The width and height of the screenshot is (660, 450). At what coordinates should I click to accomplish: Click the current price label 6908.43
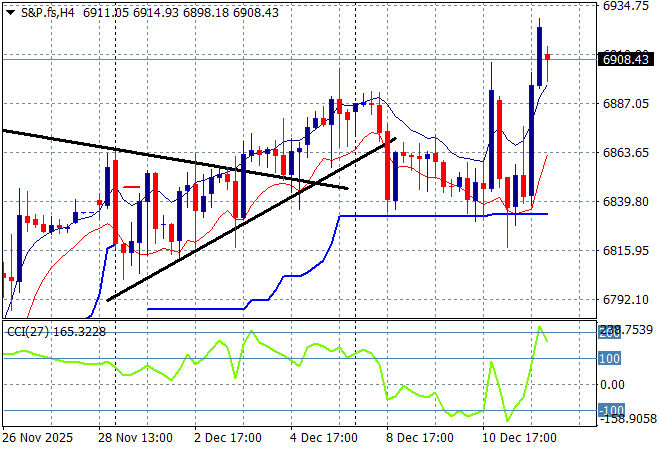626,60
